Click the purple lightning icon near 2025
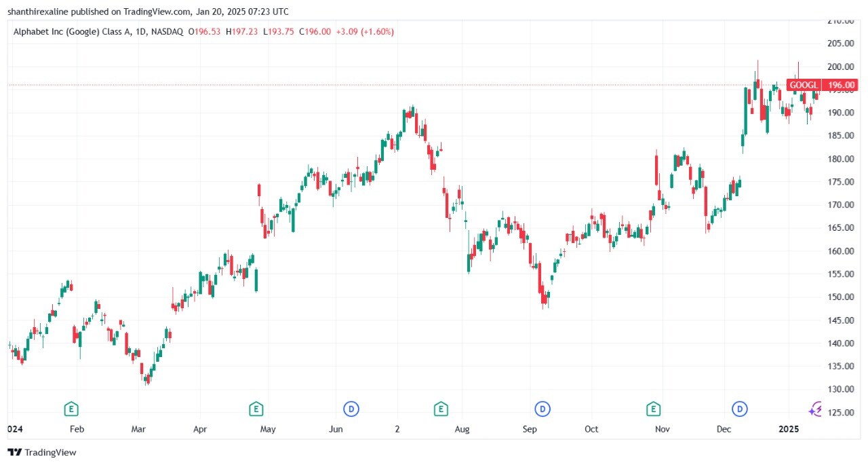 pos(816,409)
